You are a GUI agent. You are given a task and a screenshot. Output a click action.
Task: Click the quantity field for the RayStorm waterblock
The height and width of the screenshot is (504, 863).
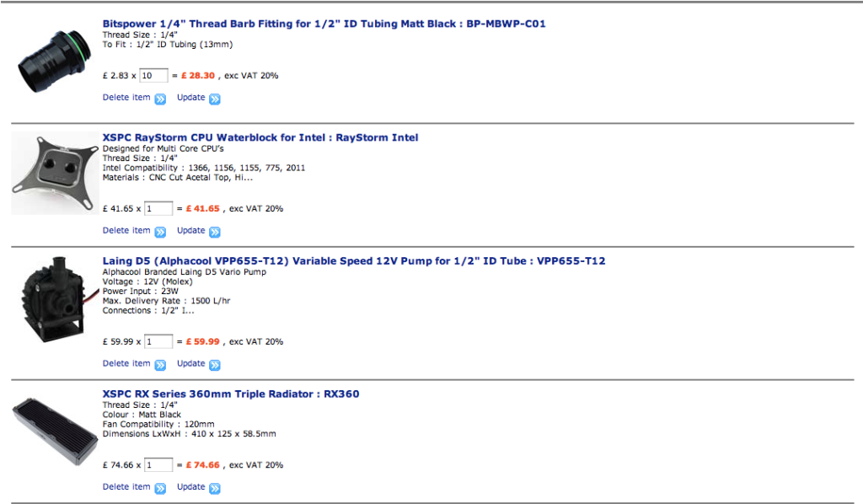(x=158, y=208)
